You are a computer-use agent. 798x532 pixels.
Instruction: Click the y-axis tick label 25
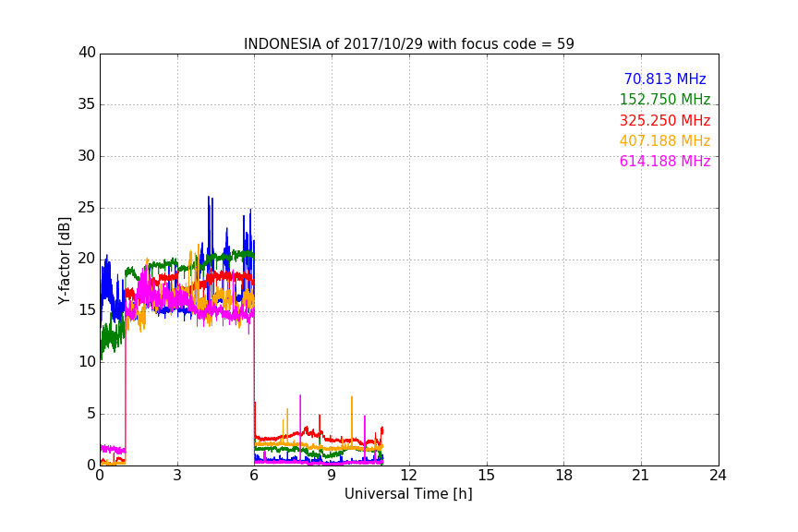tap(87, 208)
